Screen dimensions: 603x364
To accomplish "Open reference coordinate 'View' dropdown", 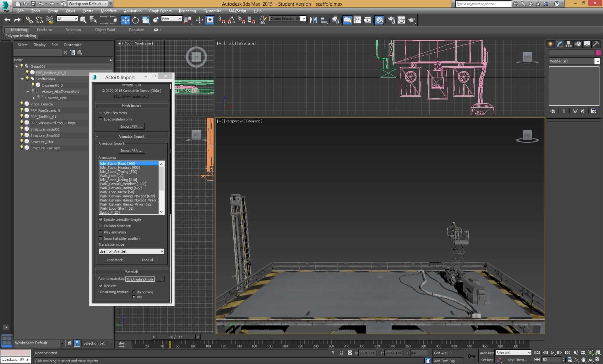I will coord(171,19).
